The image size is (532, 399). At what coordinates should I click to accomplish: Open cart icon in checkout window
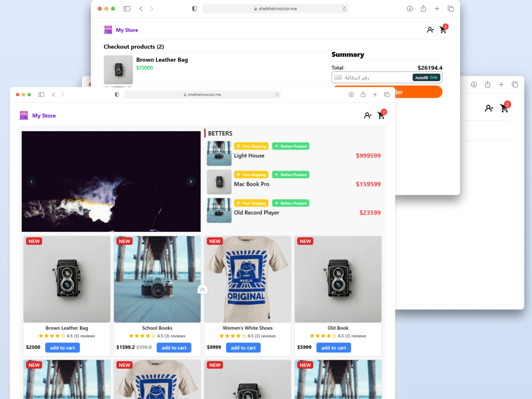pos(443,30)
